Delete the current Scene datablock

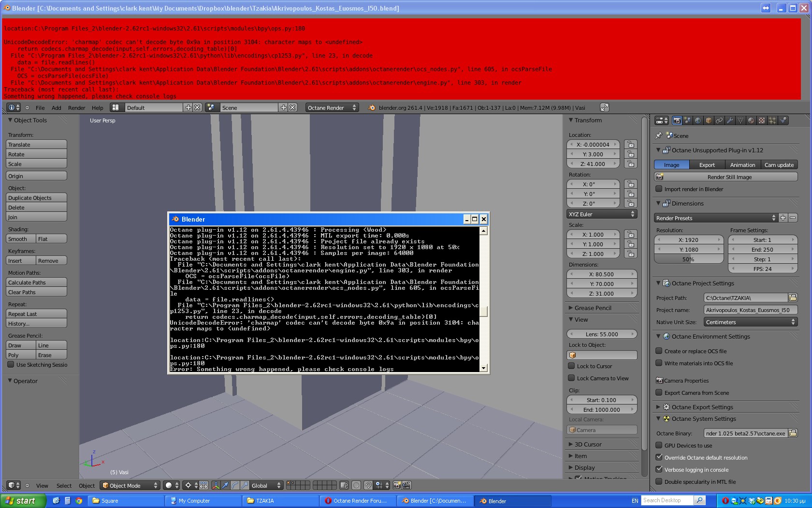tap(292, 107)
